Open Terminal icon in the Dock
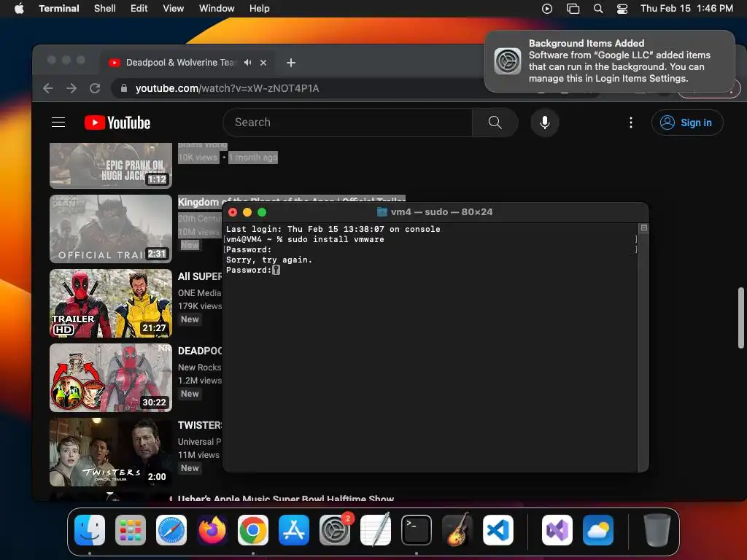The width and height of the screenshot is (747, 560). (417, 530)
